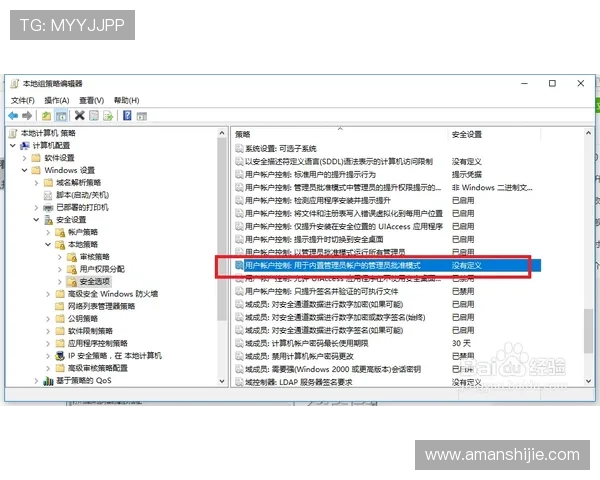Screen dimensions: 600x480
Task: Expand 高级安全 Windows 防火墙 node
Action: point(48,294)
